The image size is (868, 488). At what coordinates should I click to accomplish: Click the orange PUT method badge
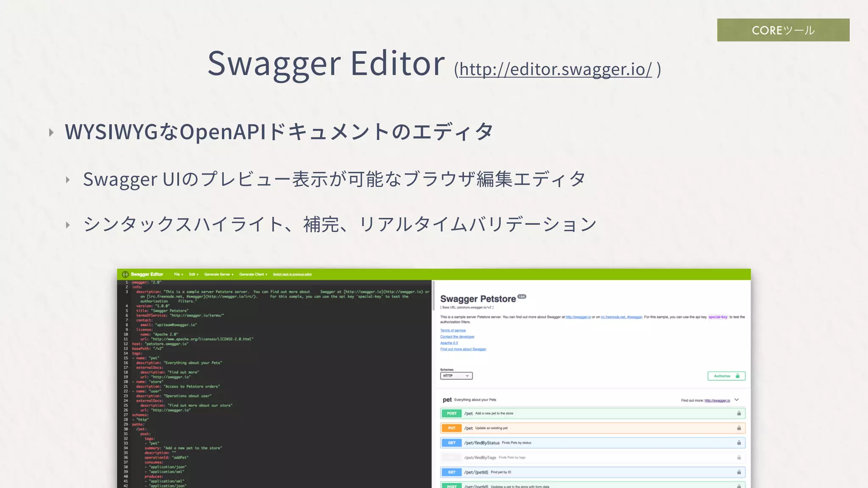tap(451, 428)
